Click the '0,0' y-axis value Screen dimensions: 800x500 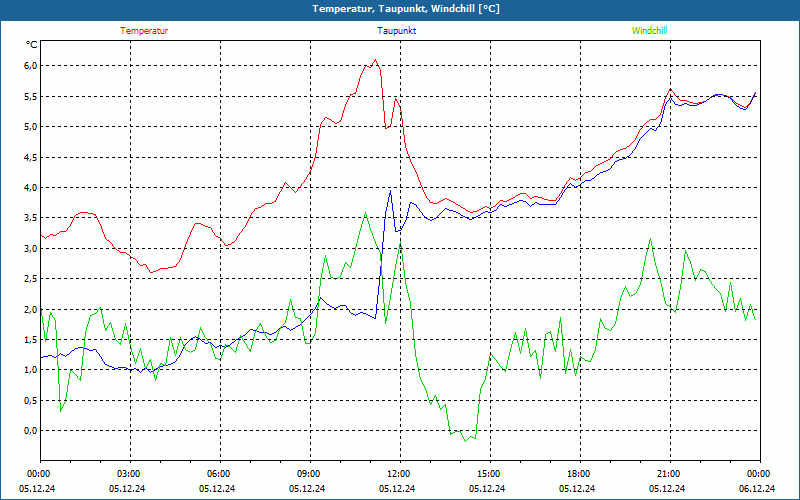coord(31,431)
